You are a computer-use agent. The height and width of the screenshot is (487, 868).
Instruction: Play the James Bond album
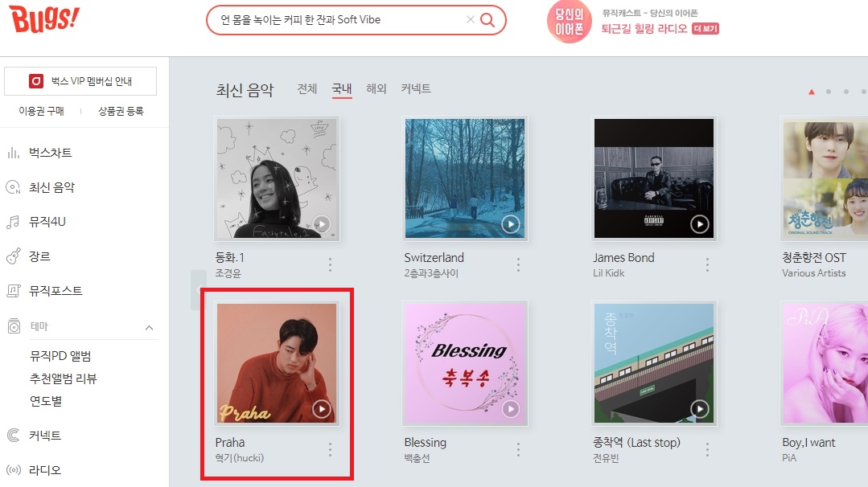coord(700,224)
